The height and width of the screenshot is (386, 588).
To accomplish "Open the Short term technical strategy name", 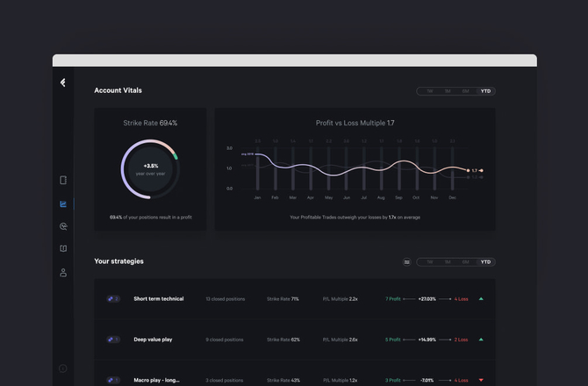I will pos(159,299).
